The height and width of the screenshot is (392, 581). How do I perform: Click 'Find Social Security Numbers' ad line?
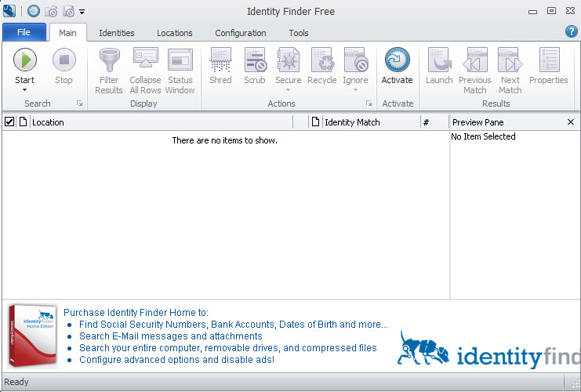[234, 325]
